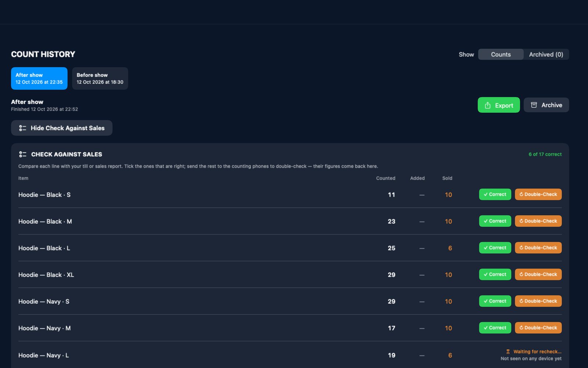Click counted value 25 for Hoodie Black L
This screenshot has width=588, height=368.
pos(391,248)
